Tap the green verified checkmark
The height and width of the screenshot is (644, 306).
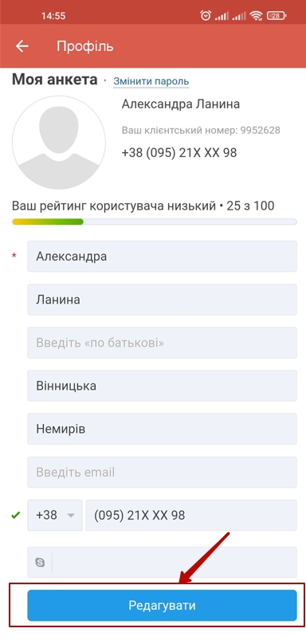tap(16, 515)
